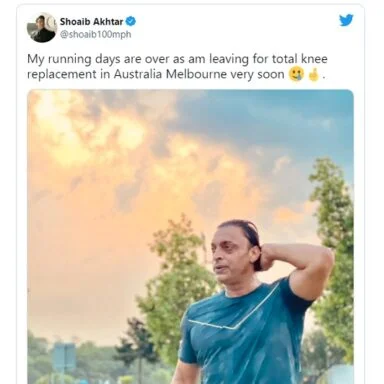This screenshot has height=384, width=384.
Task: Open the @shoaib100mph handle link
Action: coord(95,34)
